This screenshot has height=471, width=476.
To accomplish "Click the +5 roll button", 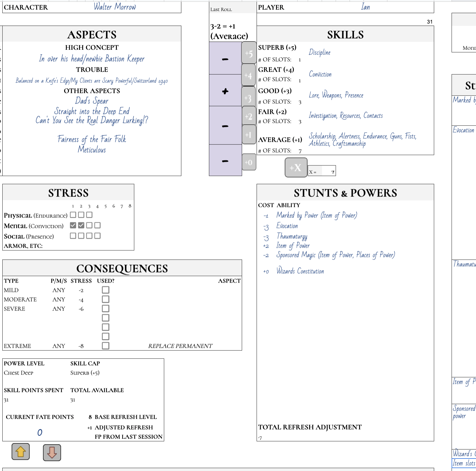I will coord(249,53).
